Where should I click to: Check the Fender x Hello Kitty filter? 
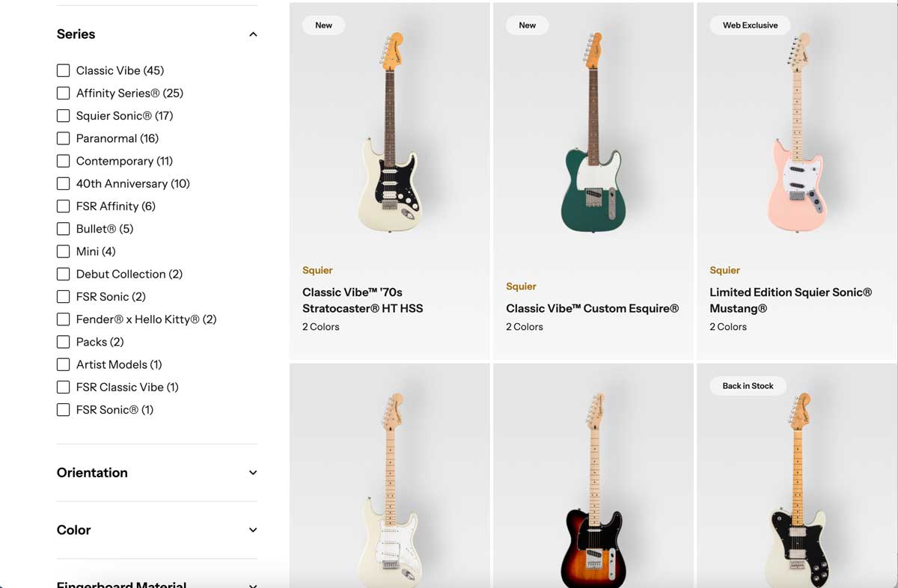(63, 319)
